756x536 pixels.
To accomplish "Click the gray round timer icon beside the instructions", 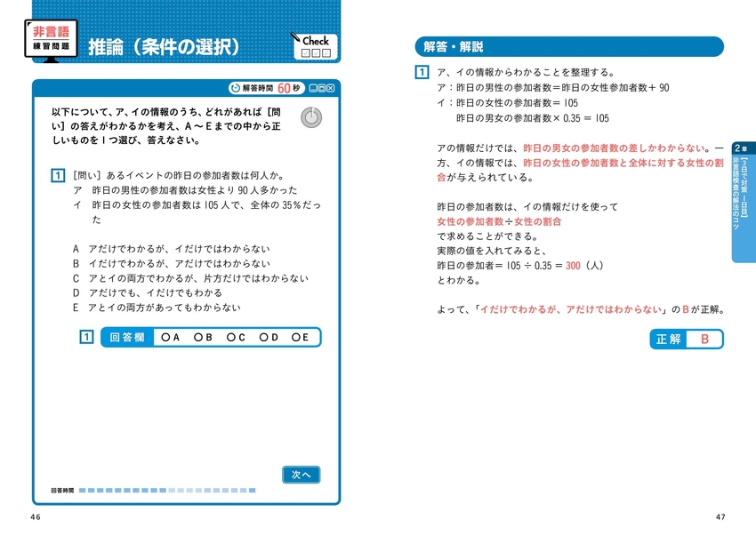I will (311, 117).
